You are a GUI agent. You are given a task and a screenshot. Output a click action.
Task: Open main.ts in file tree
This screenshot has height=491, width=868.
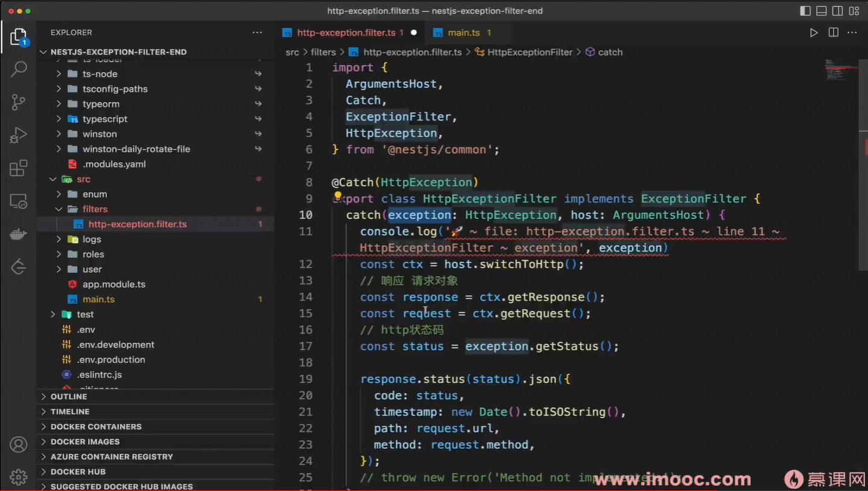pyautogui.click(x=155, y=299)
